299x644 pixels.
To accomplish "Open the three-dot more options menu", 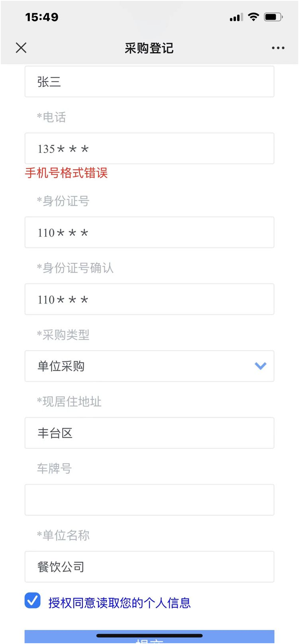I will tap(278, 48).
